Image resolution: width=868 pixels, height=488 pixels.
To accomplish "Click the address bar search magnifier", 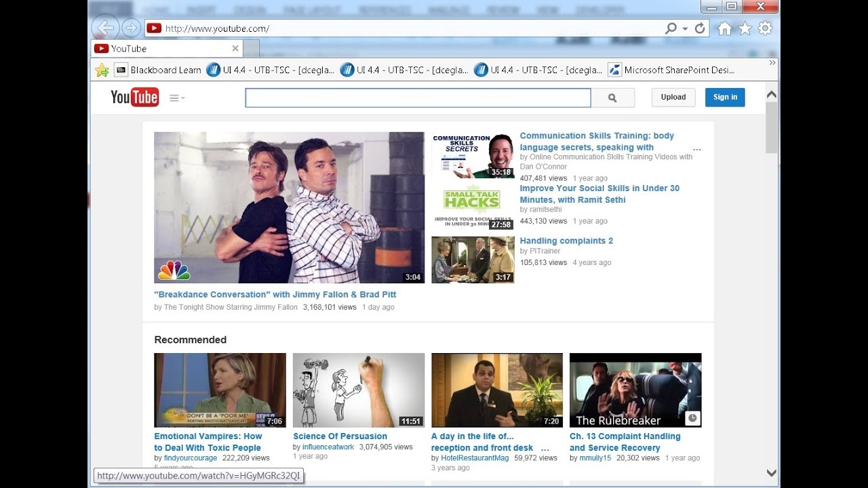I will coord(671,28).
